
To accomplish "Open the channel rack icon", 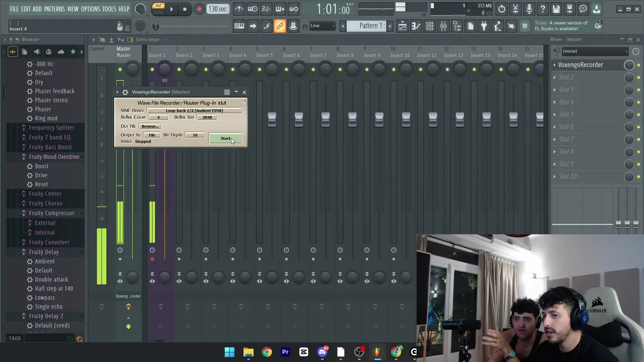I will [430, 26].
